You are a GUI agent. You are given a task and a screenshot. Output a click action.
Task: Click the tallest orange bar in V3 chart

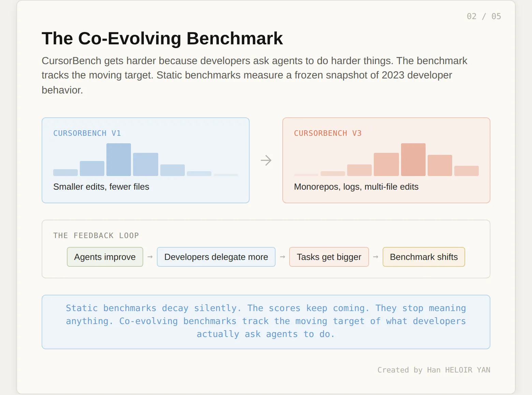413,160
